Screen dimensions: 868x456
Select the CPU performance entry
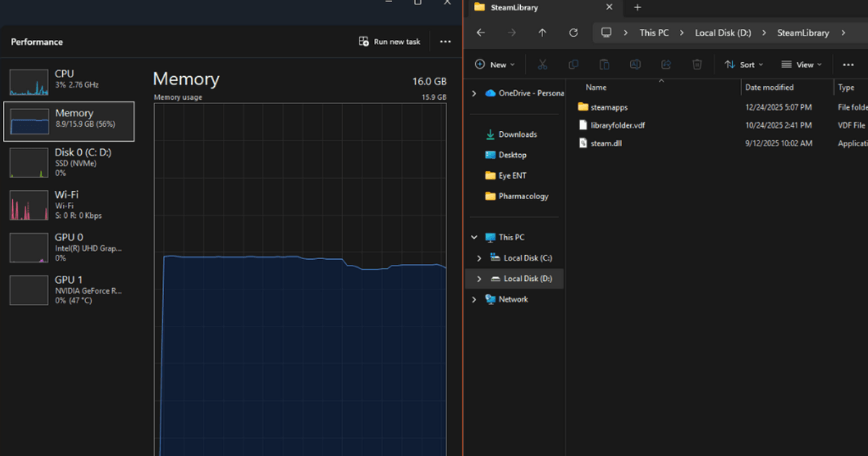click(69, 82)
